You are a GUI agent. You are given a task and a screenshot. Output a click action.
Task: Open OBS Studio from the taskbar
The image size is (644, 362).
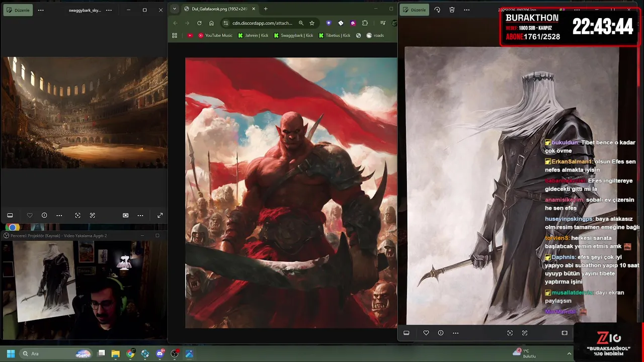(175, 353)
